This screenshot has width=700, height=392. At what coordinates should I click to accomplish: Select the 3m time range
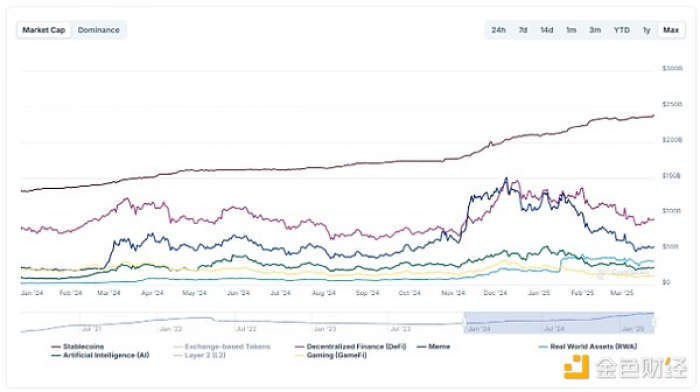point(595,30)
